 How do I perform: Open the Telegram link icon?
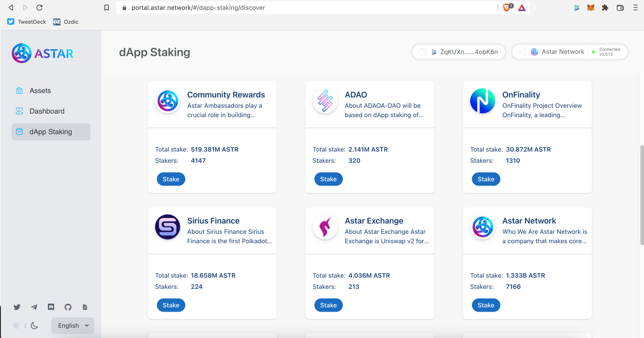click(34, 307)
